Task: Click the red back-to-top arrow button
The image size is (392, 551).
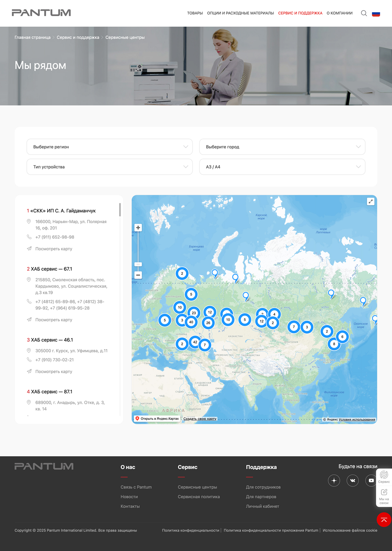Action: (x=384, y=520)
